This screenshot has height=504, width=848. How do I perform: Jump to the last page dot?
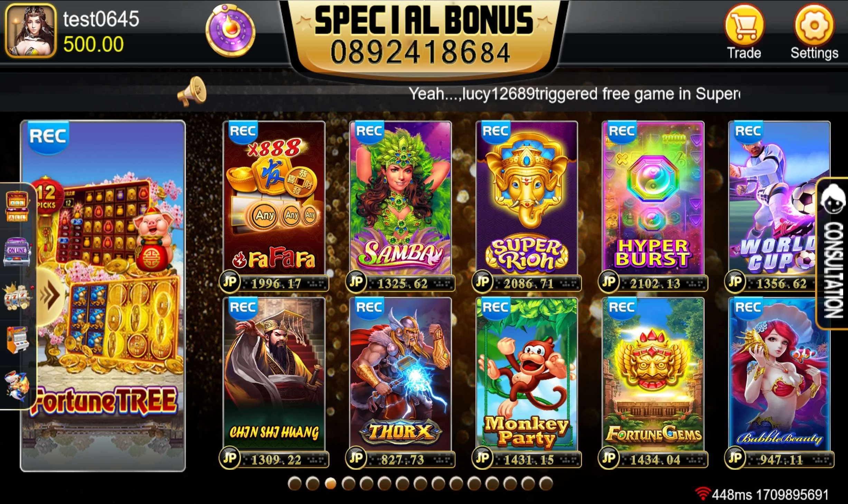tap(546, 483)
